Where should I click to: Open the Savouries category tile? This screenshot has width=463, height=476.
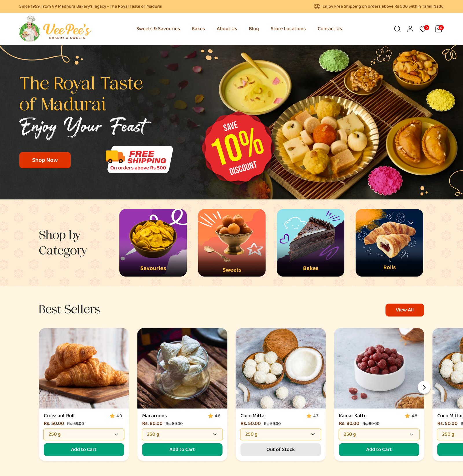click(x=153, y=243)
